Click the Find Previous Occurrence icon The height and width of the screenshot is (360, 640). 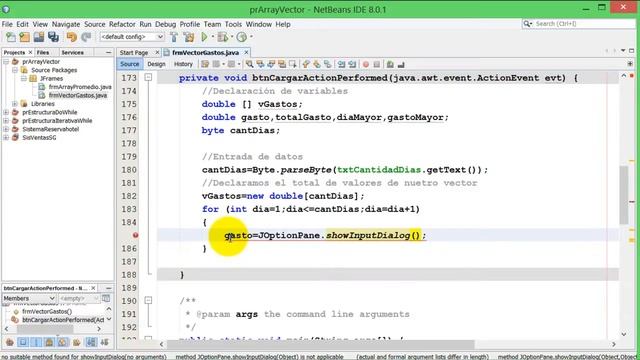coord(260,64)
